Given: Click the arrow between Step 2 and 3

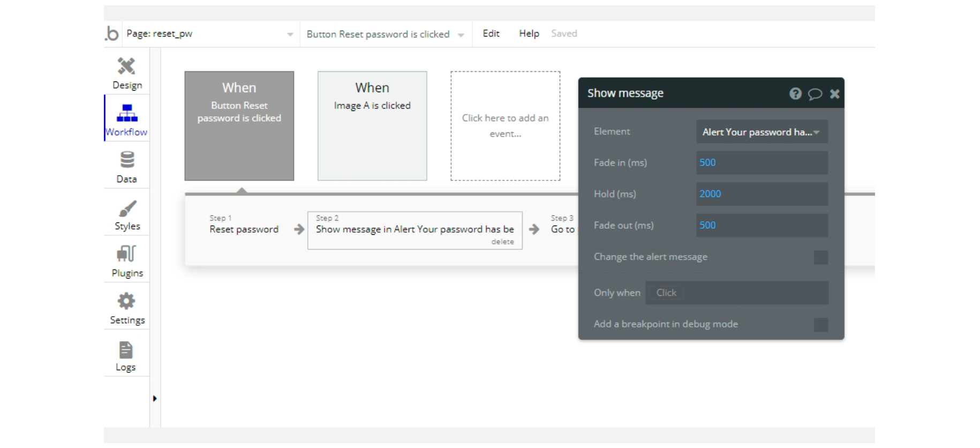Looking at the screenshot, I should [x=534, y=229].
